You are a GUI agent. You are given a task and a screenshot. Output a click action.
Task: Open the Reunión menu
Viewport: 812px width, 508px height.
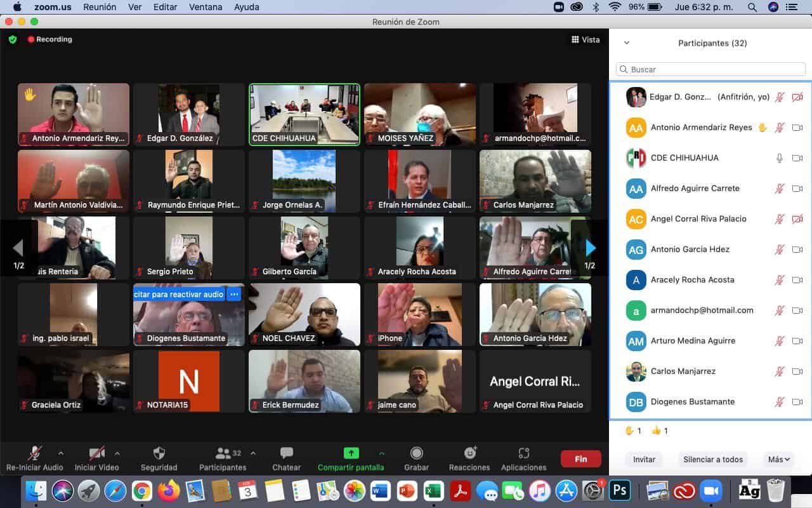point(101,7)
